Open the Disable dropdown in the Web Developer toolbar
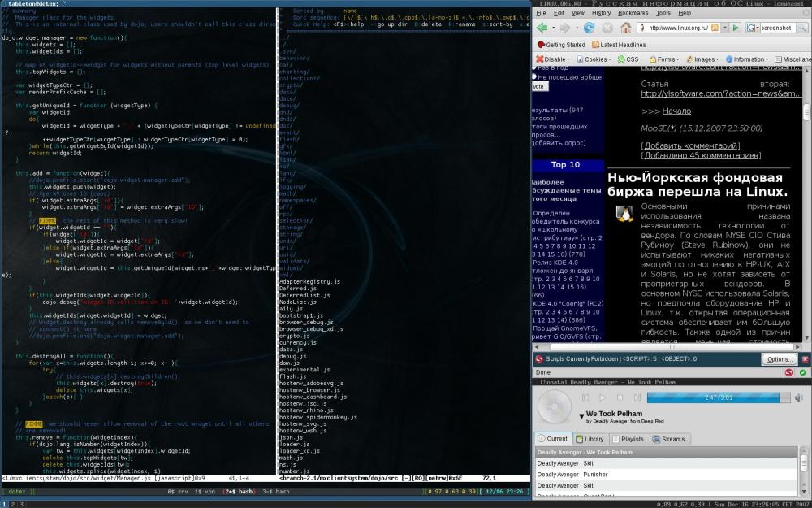Screen dimensions: 812x508 [x=552, y=59]
